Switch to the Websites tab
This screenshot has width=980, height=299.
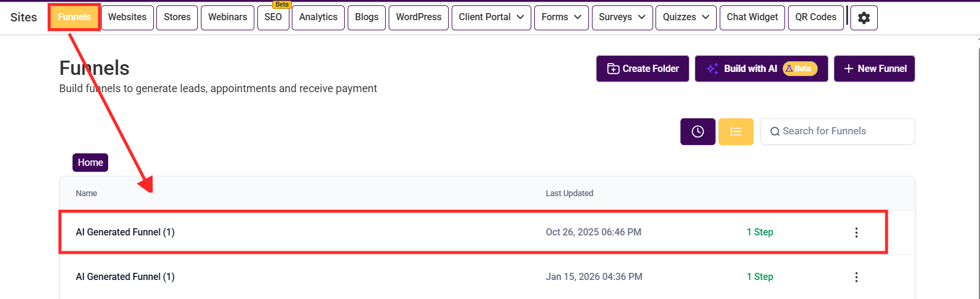pos(127,18)
